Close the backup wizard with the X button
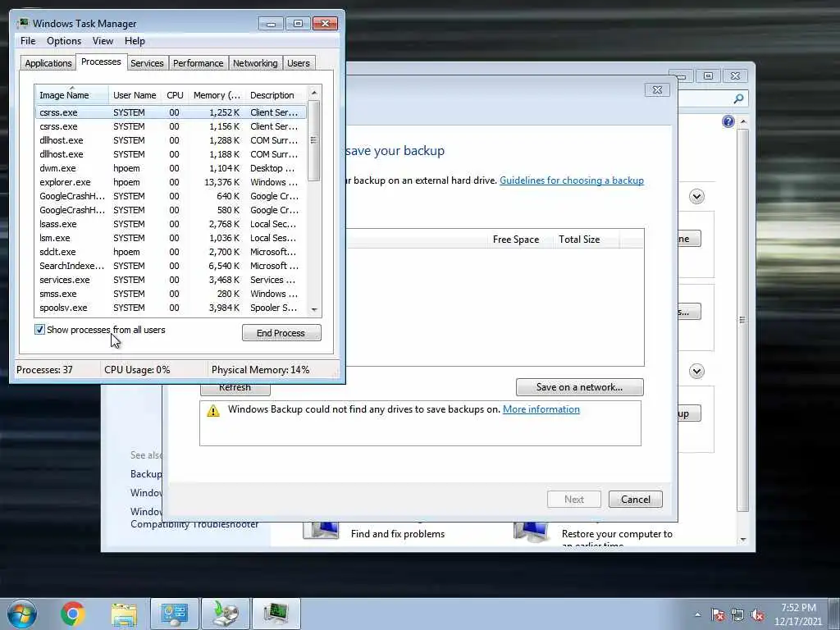The width and height of the screenshot is (840, 630). 657,90
